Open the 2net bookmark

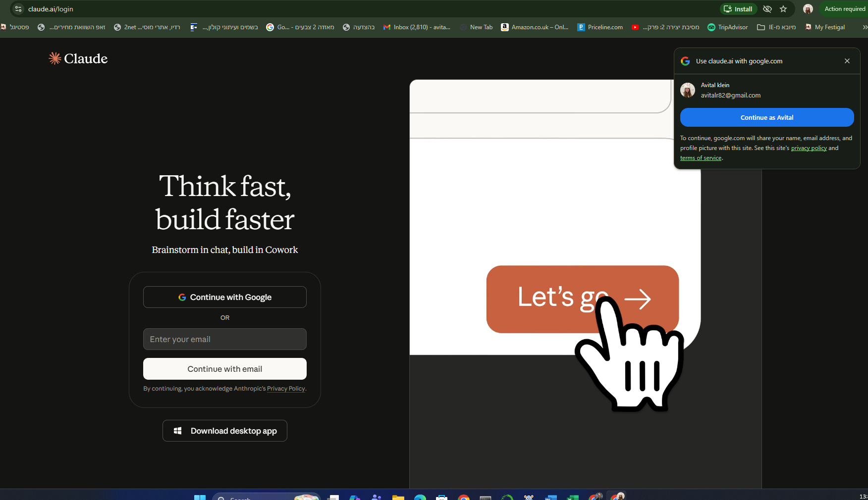tap(147, 27)
